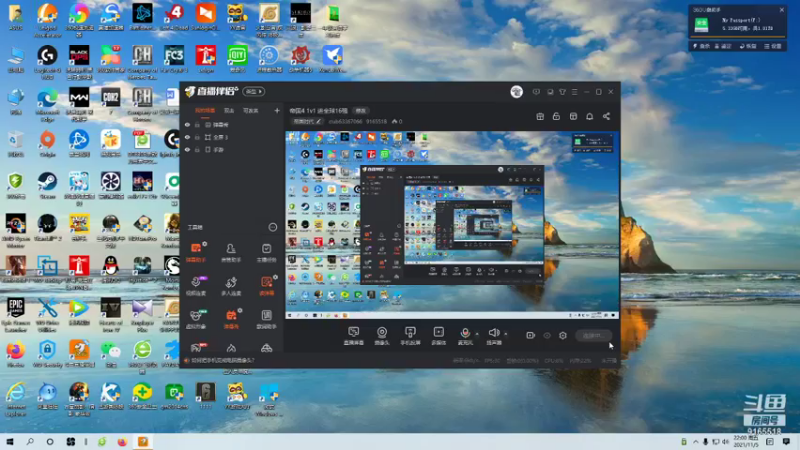This screenshot has height=450, width=800.
Task: Open the mode pill next to app logo
Action: (x=254, y=91)
